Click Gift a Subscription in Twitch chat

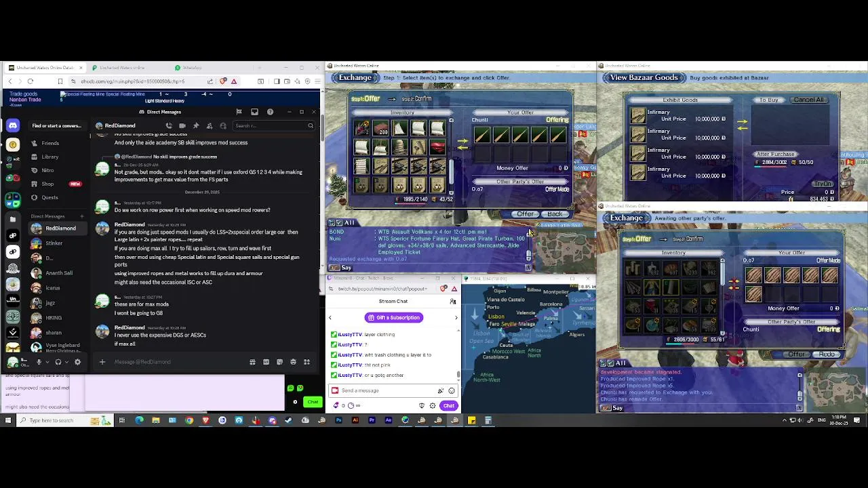tap(394, 317)
